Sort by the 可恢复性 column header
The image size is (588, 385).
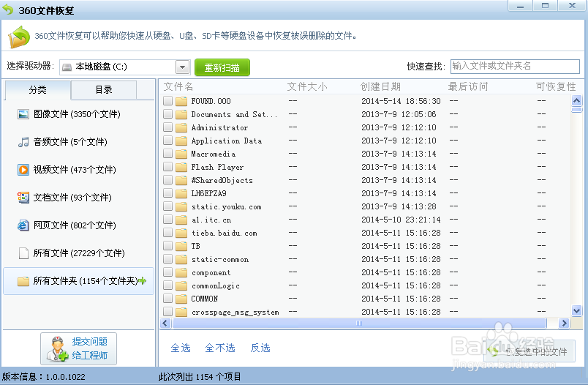(556, 86)
